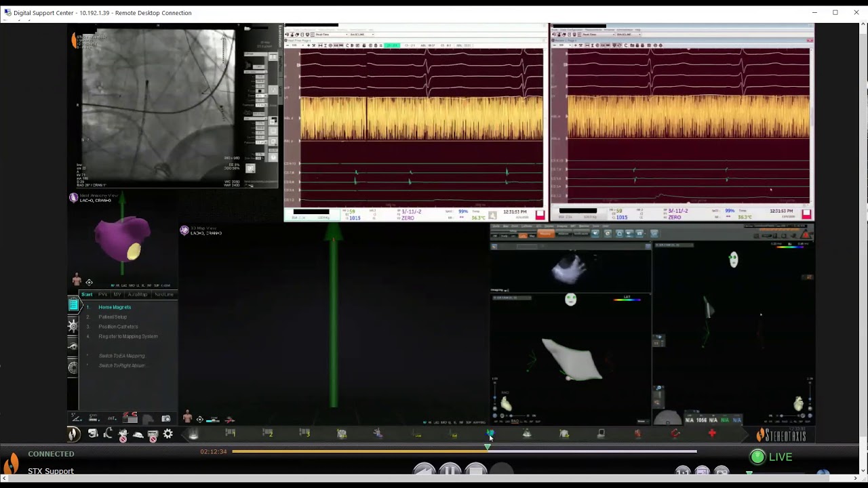
Task: Click the LAT color bar in the CARTO map
Action: click(627, 300)
